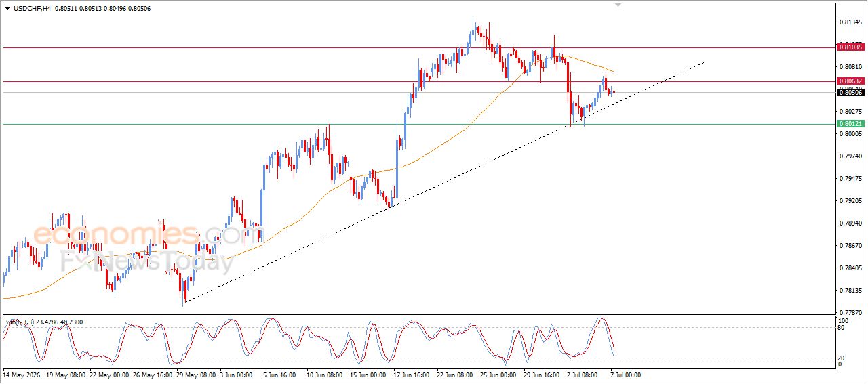Click the 14 May 2026 date label

pos(22,375)
